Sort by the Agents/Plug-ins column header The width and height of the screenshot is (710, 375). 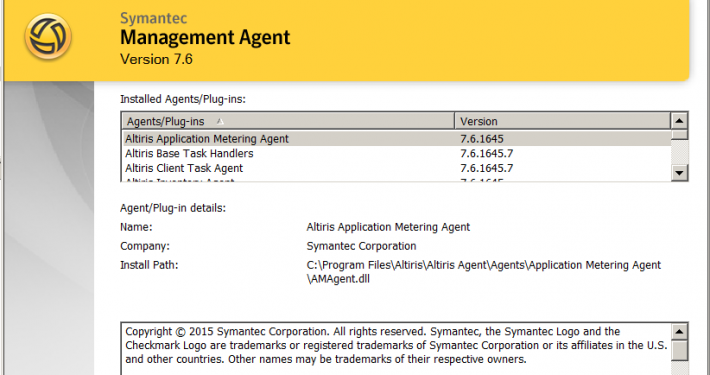click(288, 121)
